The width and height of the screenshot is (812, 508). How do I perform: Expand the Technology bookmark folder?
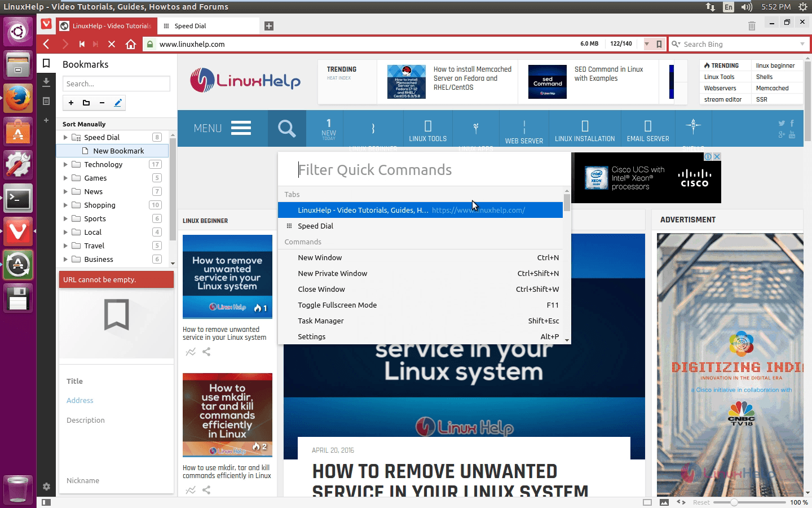pyautogui.click(x=65, y=164)
